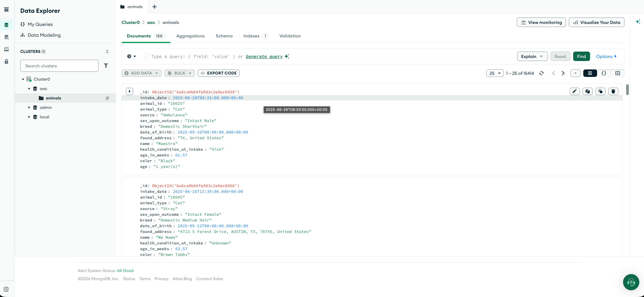This screenshot has height=297, width=644.
Task: Switch to the Aggregations tab
Action: 190,36
